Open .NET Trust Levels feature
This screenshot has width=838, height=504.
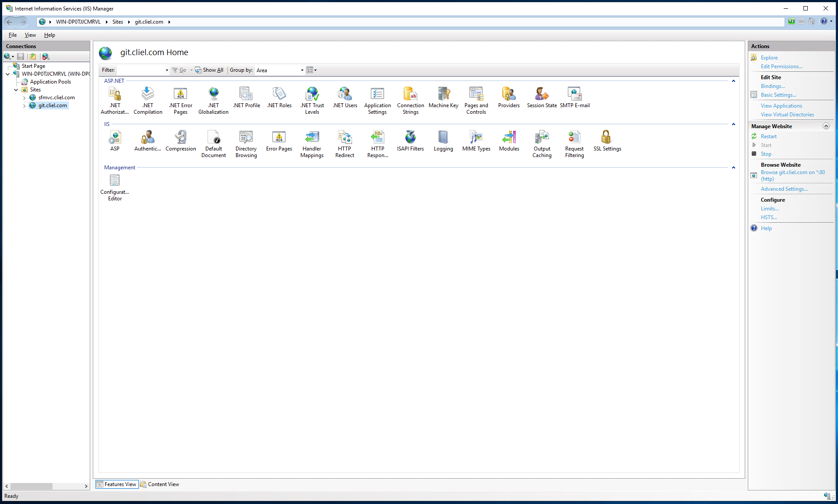[312, 100]
